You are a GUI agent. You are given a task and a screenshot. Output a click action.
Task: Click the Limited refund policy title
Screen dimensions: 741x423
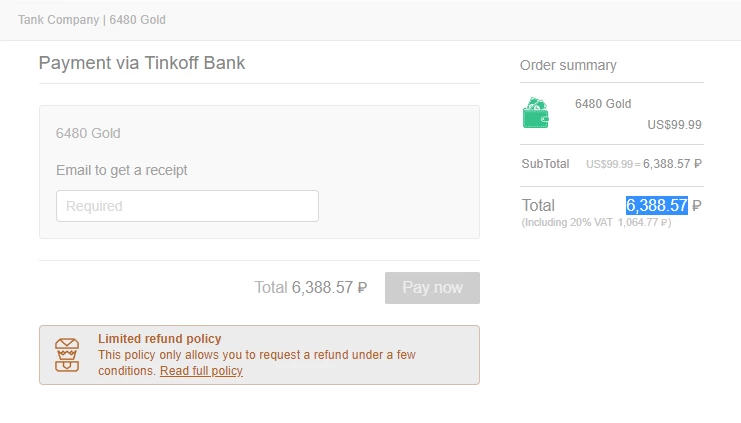click(x=160, y=339)
